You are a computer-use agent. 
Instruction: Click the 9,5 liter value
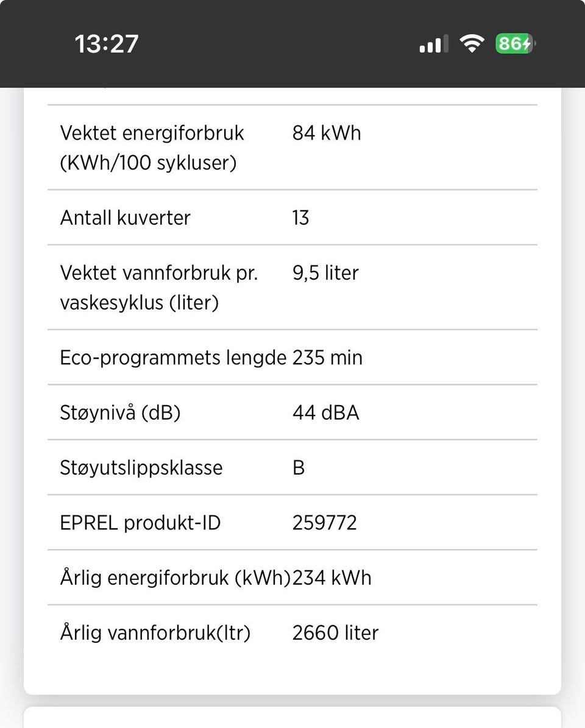point(325,273)
